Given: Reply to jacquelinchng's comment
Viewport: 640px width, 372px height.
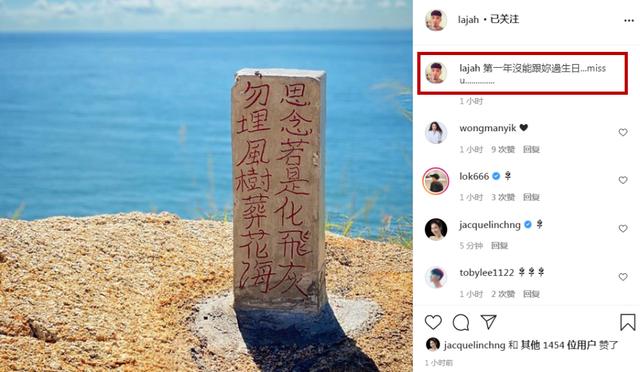Looking at the screenshot, I should [x=499, y=245].
